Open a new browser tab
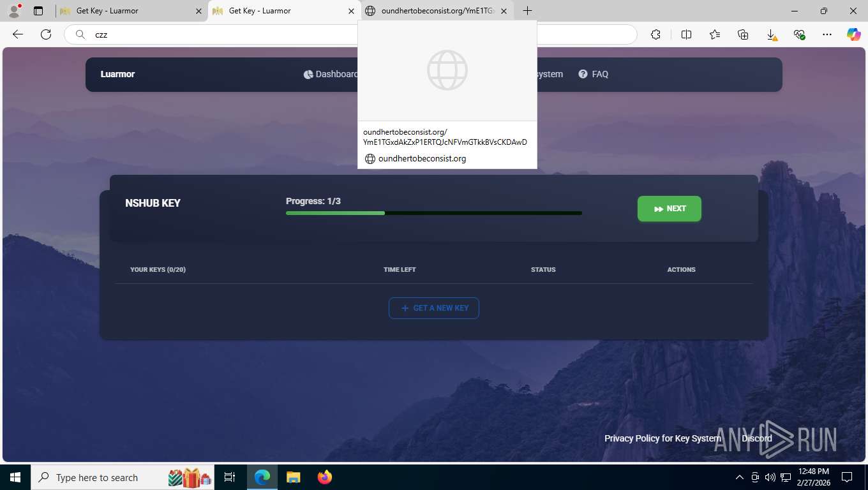868x490 pixels. tap(527, 11)
